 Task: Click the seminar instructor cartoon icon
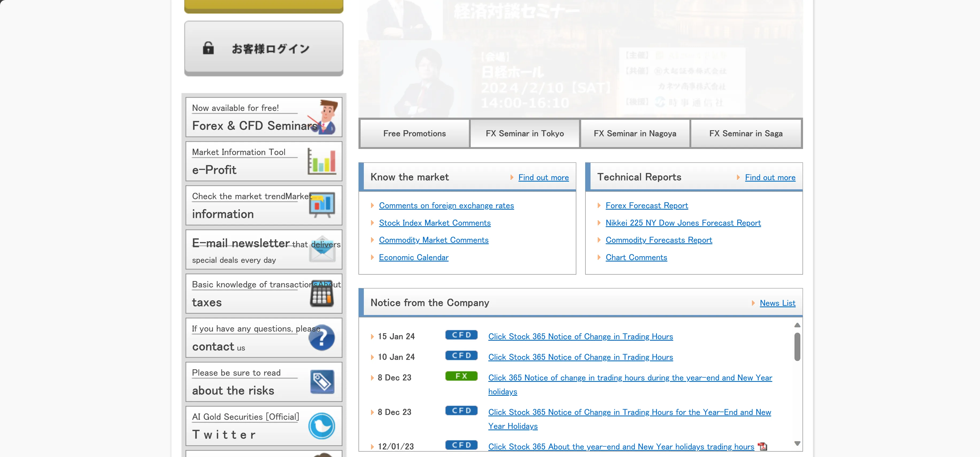coord(324,117)
